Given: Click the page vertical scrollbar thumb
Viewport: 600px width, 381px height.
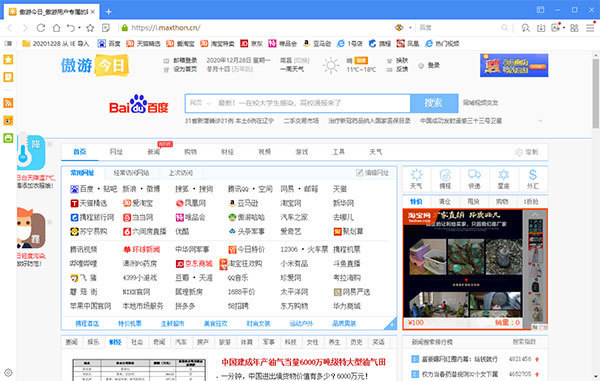Looking at the screenshot, I should coord(596,93).
